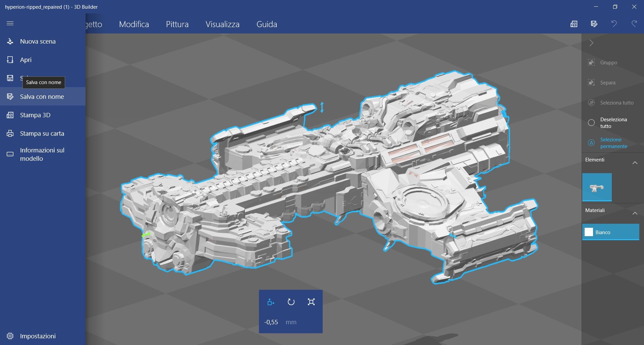Click the redo arrow icon
This screenshot has height=345, width=644.
(x=634, y=24)
